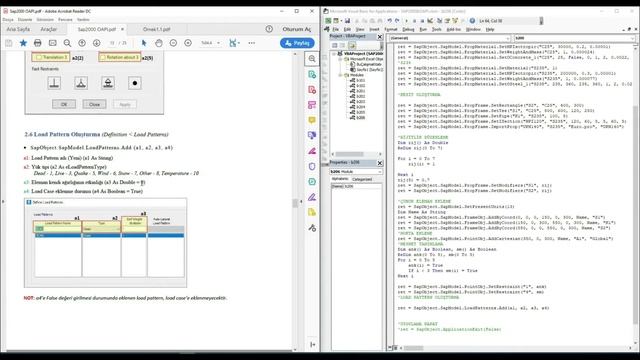The width and height of the screenshot is (640, 360).
Task: Open Object Browser from the VBA toolbar
Action: (455, 20)
